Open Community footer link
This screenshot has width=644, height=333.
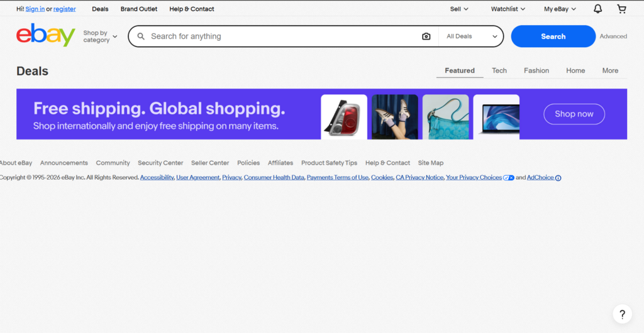tap(113, 163)
